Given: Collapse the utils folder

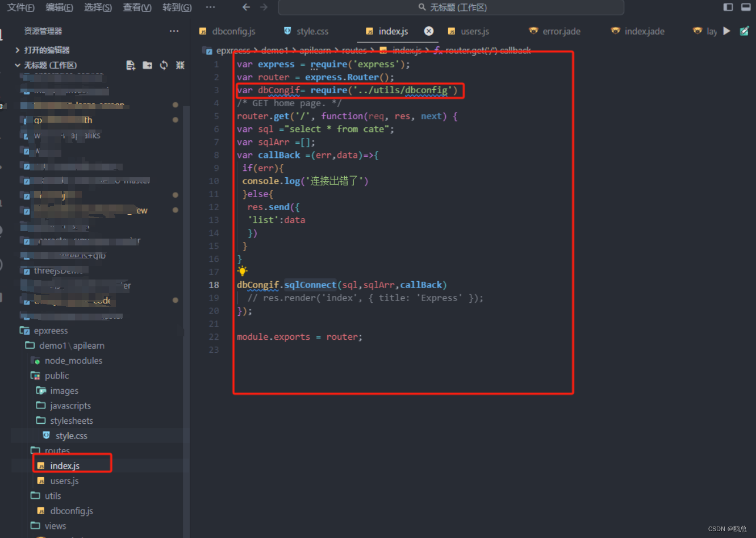Looking at the screenshot, I should (53, 496).
